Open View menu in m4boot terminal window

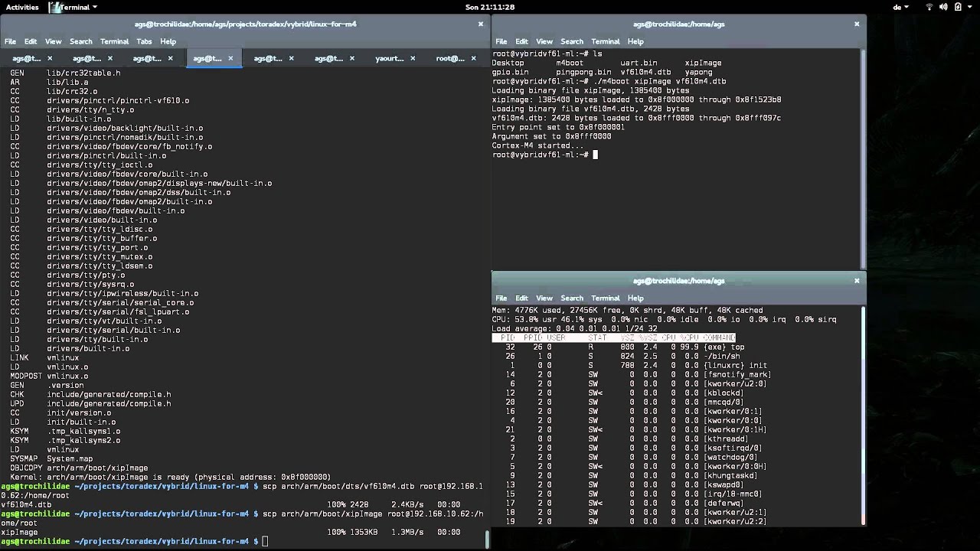544,41
